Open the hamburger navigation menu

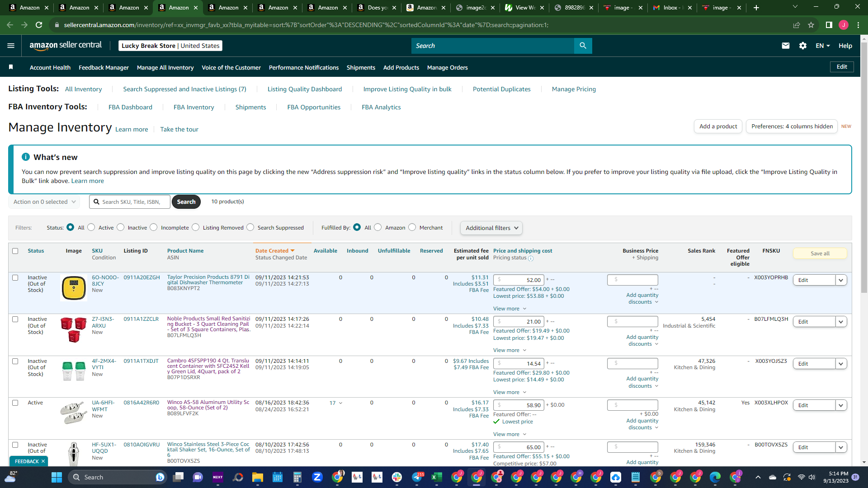(x=11, y=46)
